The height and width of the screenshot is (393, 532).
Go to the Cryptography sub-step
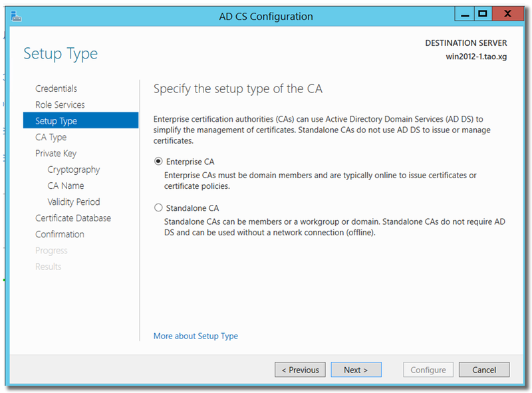(74, 170)
